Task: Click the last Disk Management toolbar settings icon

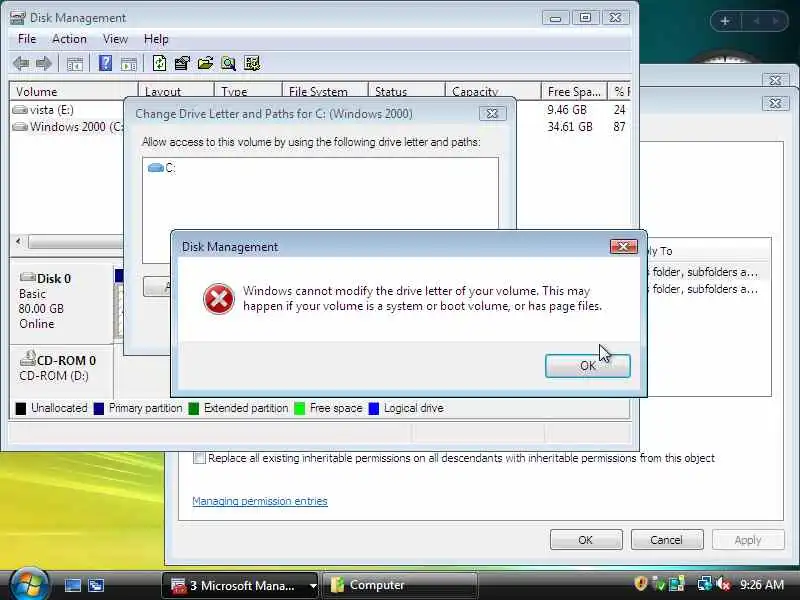Action: pyautogui.click(x=252, y=63)
